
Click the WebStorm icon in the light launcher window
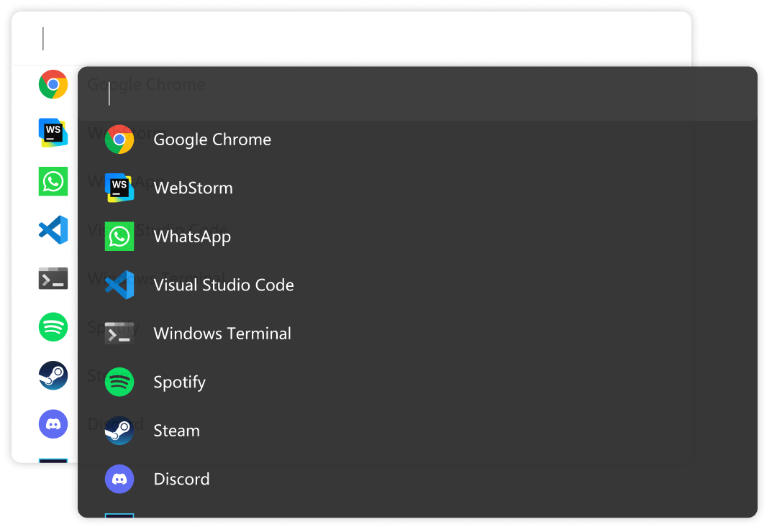tap(53, 133)
